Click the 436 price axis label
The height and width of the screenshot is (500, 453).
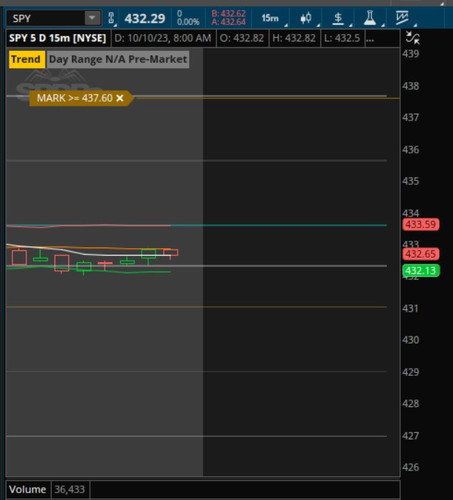(411, 149)
